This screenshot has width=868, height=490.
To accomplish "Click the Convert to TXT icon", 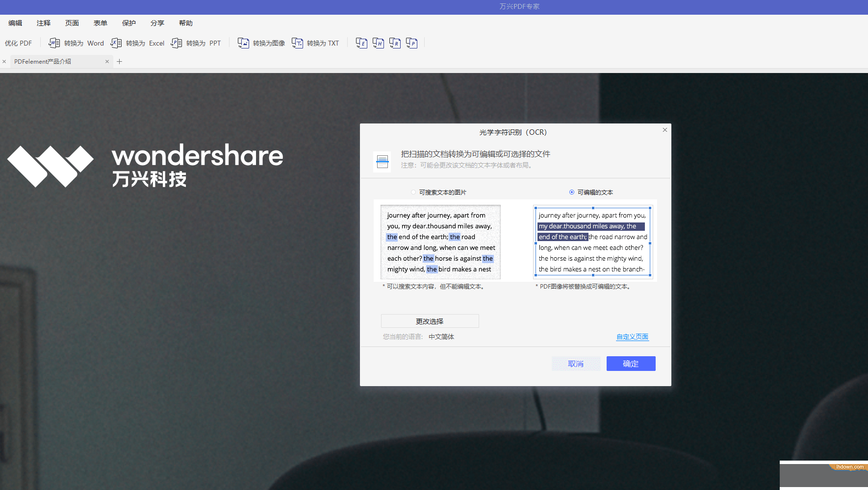I will point(297,43).
